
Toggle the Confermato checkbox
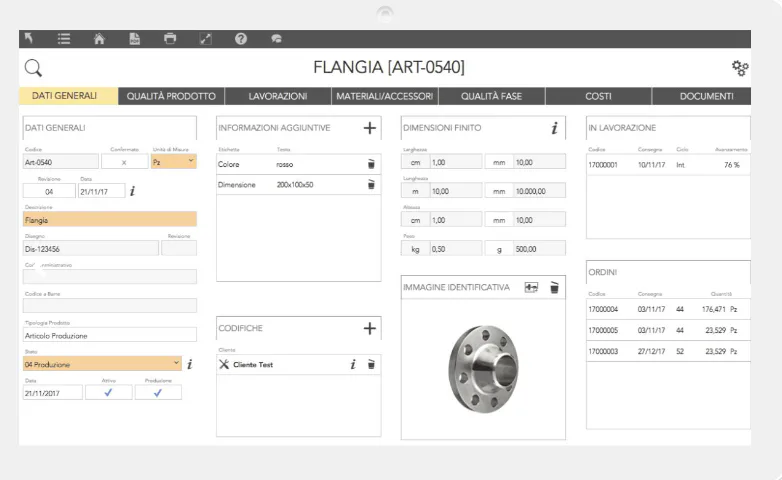(125, 162)
